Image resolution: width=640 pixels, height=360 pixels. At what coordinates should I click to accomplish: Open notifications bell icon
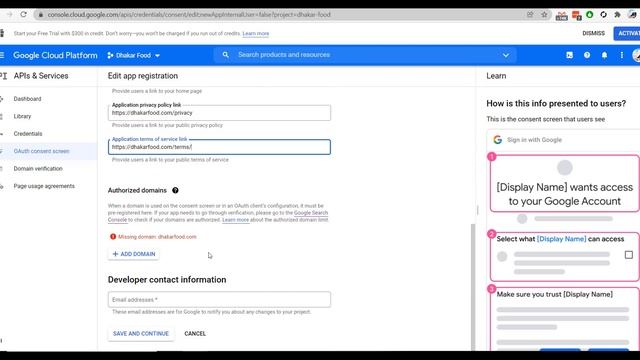click(x=604, y=55)
